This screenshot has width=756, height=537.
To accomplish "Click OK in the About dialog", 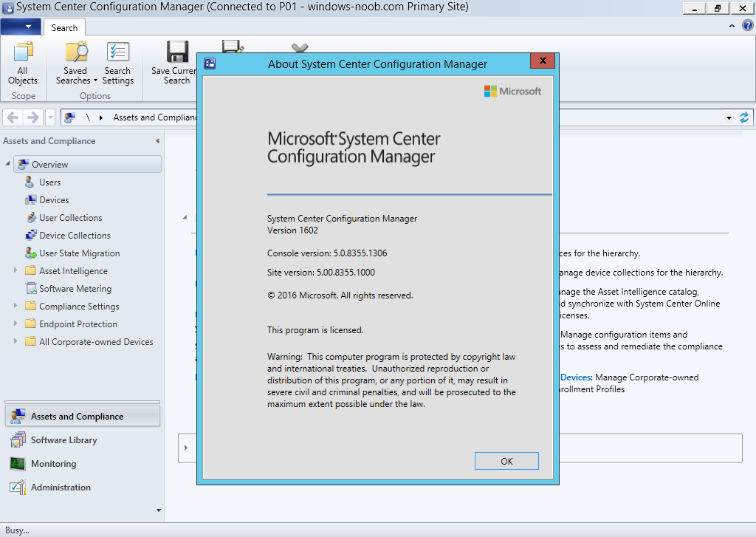I will pyautogui.click(x=506, y=461).
